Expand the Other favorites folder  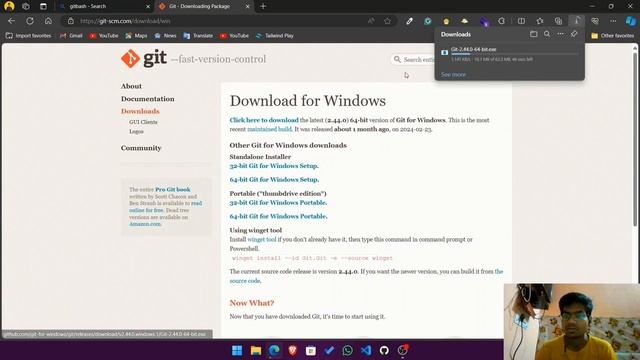[x=613, y=36]
